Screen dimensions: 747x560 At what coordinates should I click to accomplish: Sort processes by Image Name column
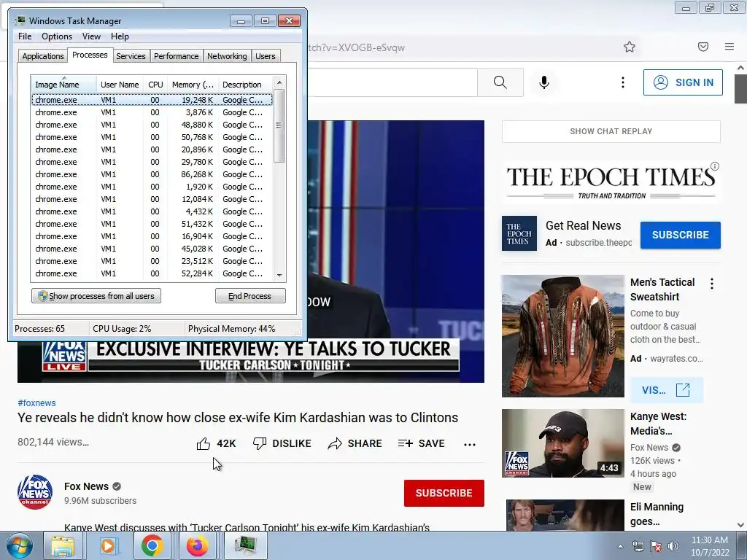[64, 85]
